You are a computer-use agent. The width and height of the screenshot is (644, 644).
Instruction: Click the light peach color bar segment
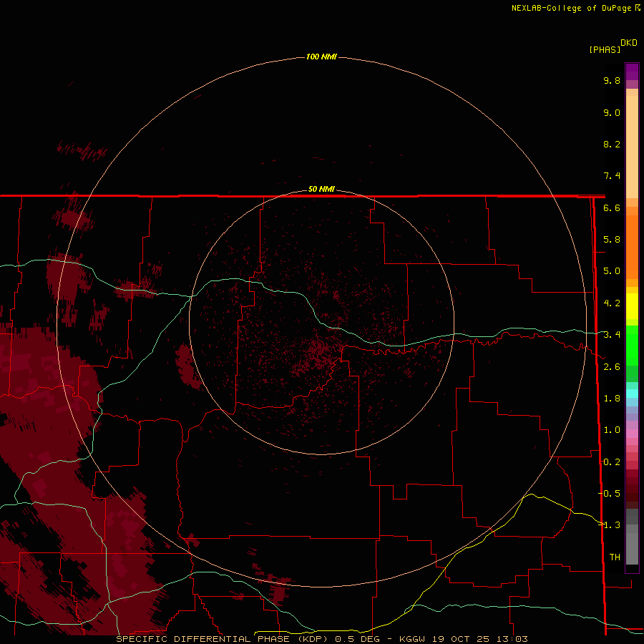pos(632,147)
